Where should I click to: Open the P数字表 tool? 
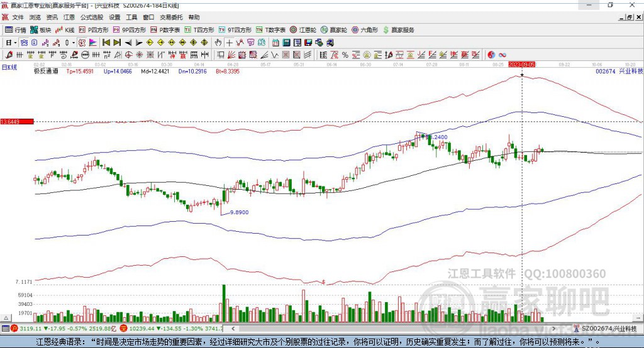[x=165, y=30]
